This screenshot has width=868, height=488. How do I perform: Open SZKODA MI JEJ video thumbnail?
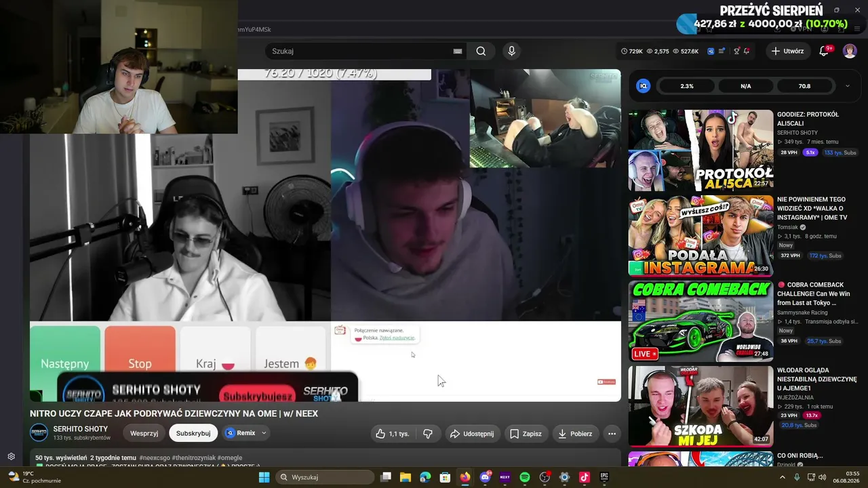[701, 407]
